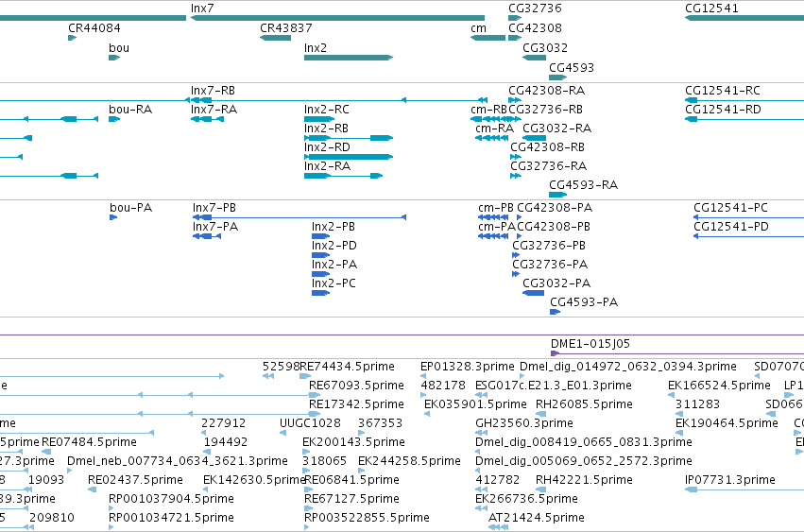Click the CG42308-RB transcript label
This screenshot has height=532, width=804.
pos(547,147)
